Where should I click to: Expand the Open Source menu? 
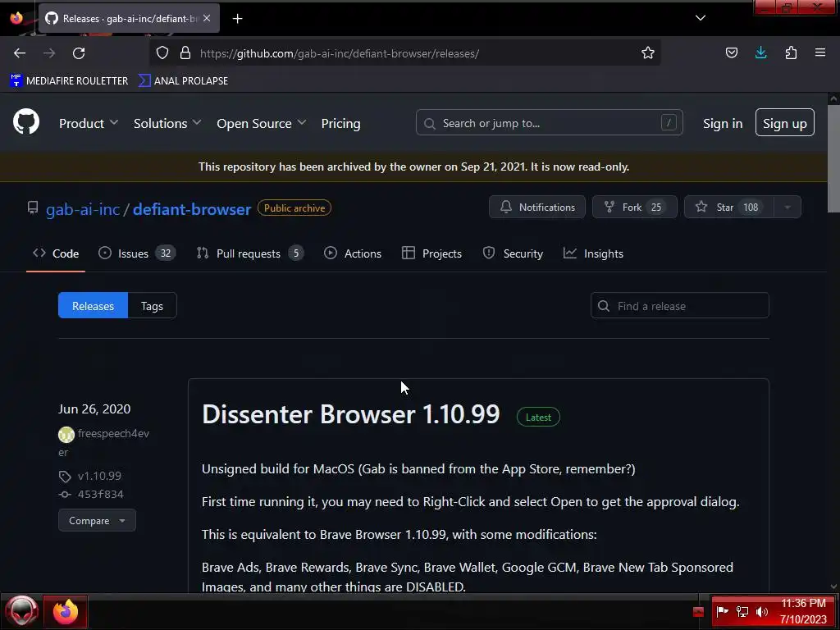click(x=262, y=123)
